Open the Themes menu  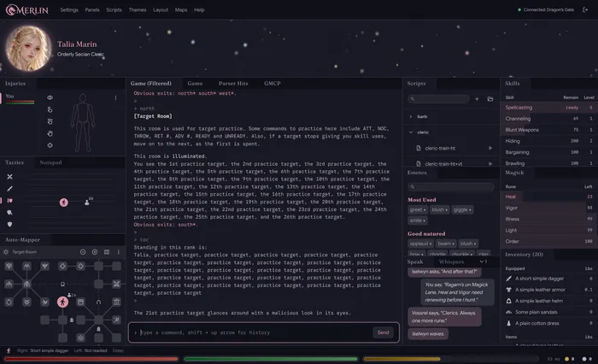(x=138, y=10)
